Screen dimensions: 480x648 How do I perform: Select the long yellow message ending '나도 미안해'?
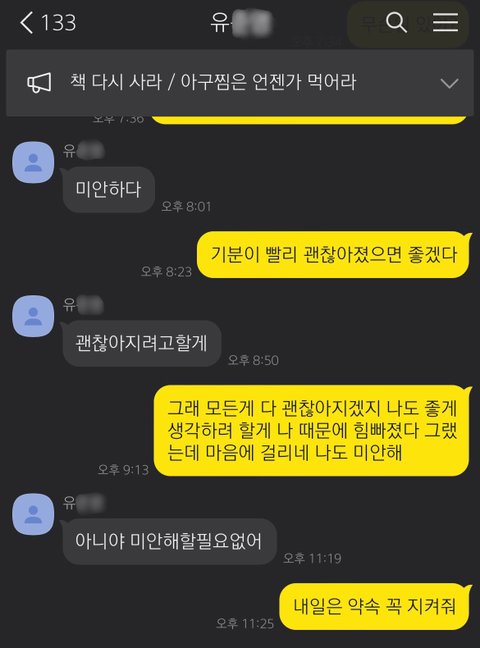[312, 430]
